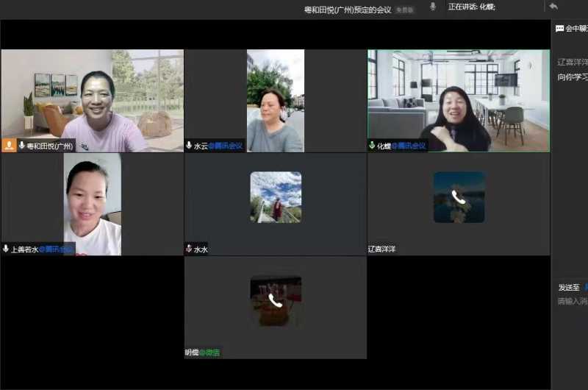Click the 正在讲话: 化蝶 speaker indicator
The width and height of the screenshot is (588, 390).
[471, 7]
